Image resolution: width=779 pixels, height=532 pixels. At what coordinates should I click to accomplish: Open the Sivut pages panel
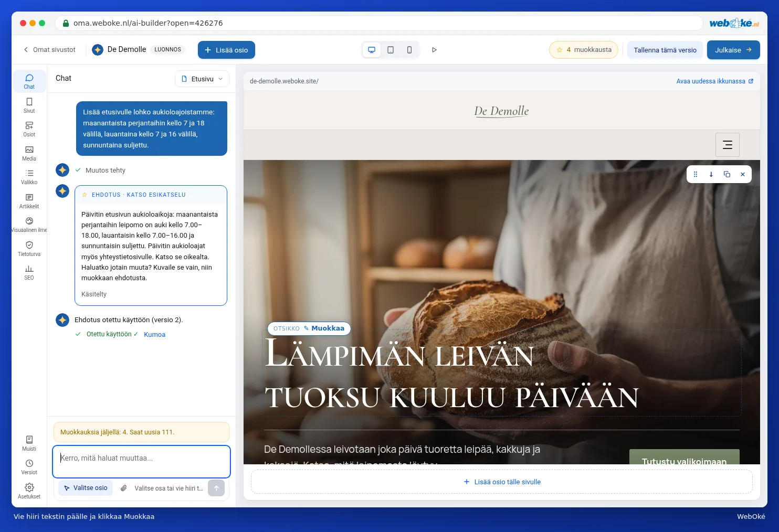pyautogui.click(x=29, y=105)
